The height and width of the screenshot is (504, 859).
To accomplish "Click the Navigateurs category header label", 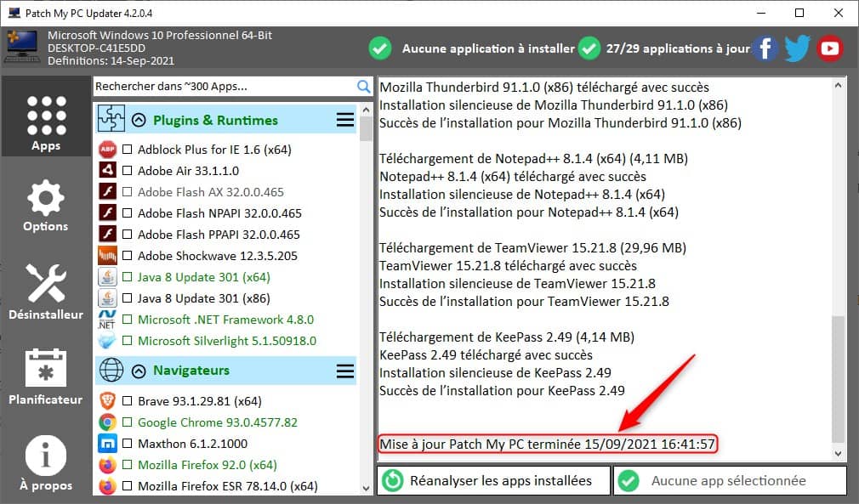I will pos(191,371).
